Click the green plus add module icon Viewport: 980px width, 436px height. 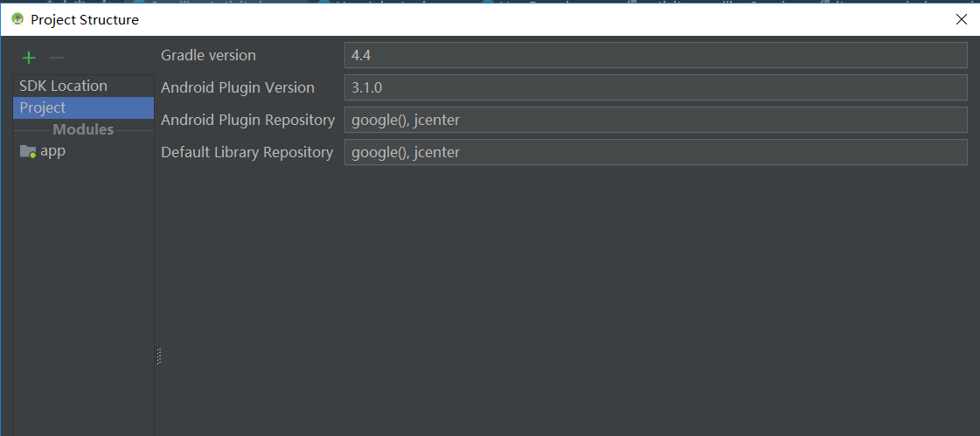(x=29, y=58)
